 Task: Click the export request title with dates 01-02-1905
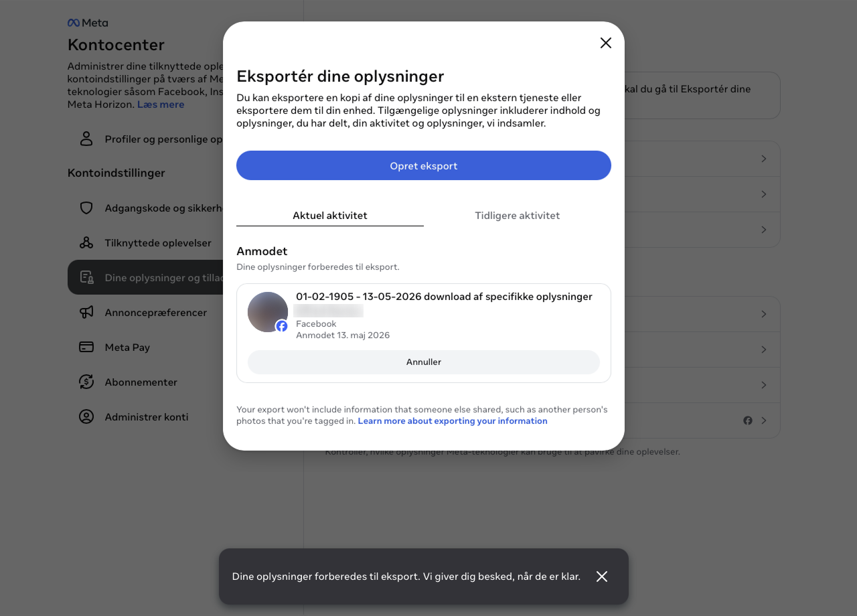point(444,297)
